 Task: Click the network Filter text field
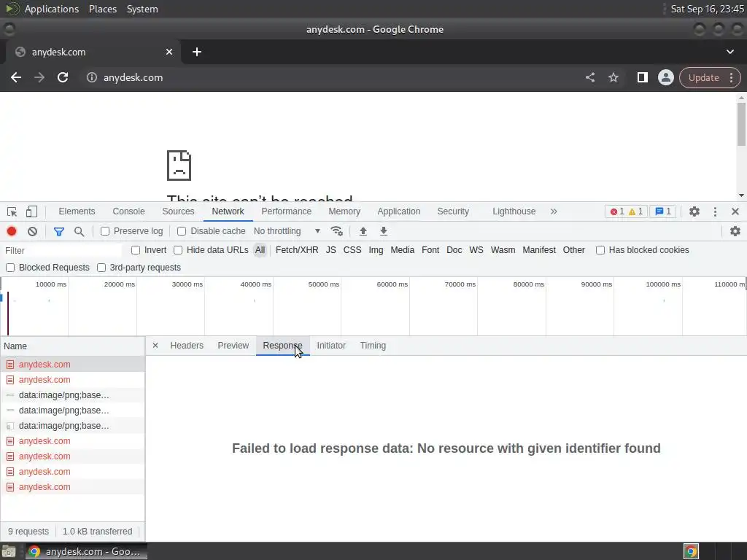62,251
